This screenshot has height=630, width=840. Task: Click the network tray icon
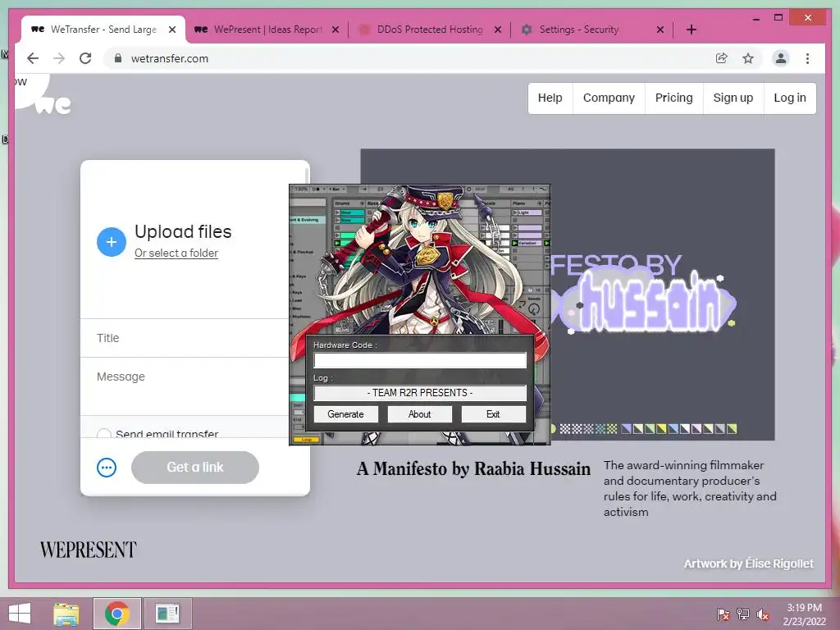(x=743, y=614)
